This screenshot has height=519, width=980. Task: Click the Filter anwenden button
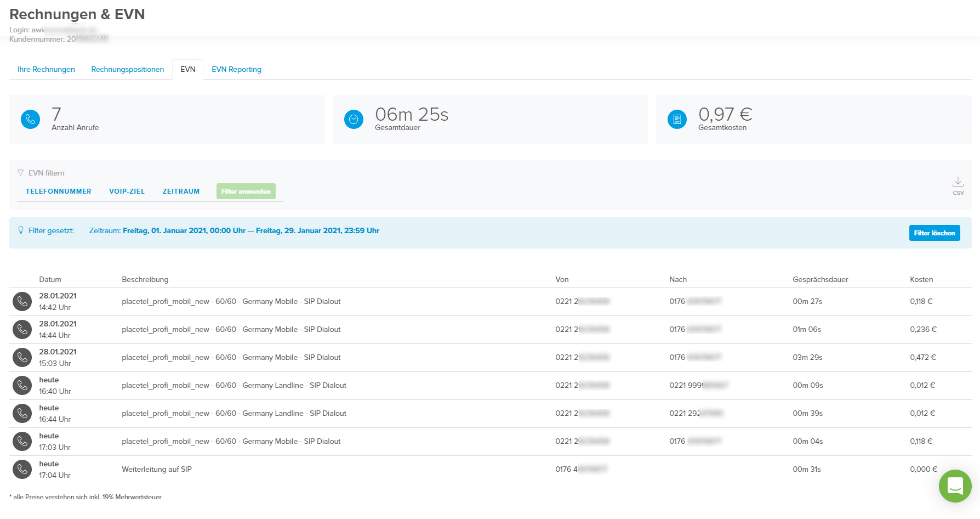pyautogui.click(x=246, y=191)
